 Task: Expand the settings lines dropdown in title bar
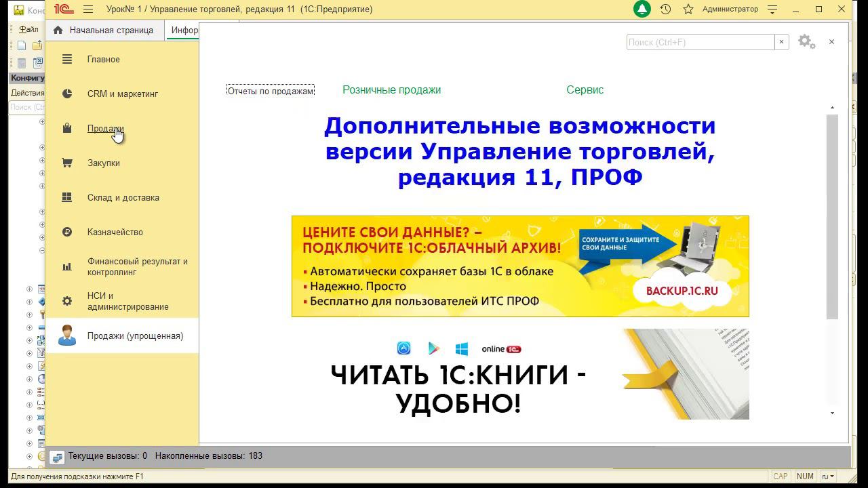[x=772, y=9]
